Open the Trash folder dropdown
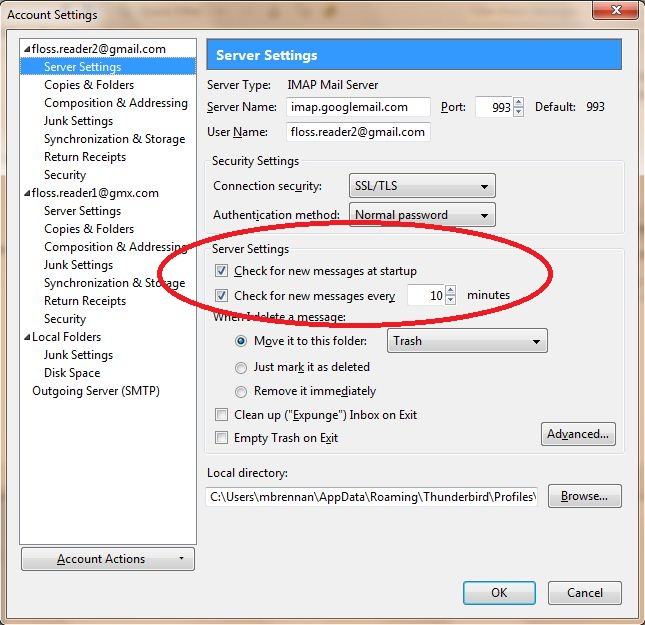This screenshot has height=625, width=645. [x=467, y=341]
